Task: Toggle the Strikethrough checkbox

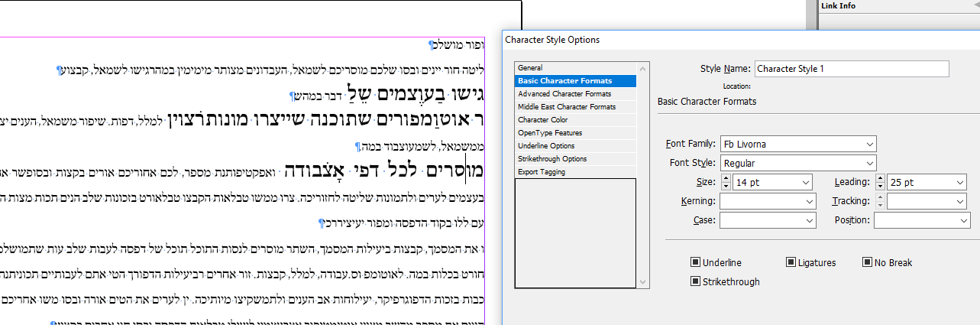Action: (x=695, y=281)
